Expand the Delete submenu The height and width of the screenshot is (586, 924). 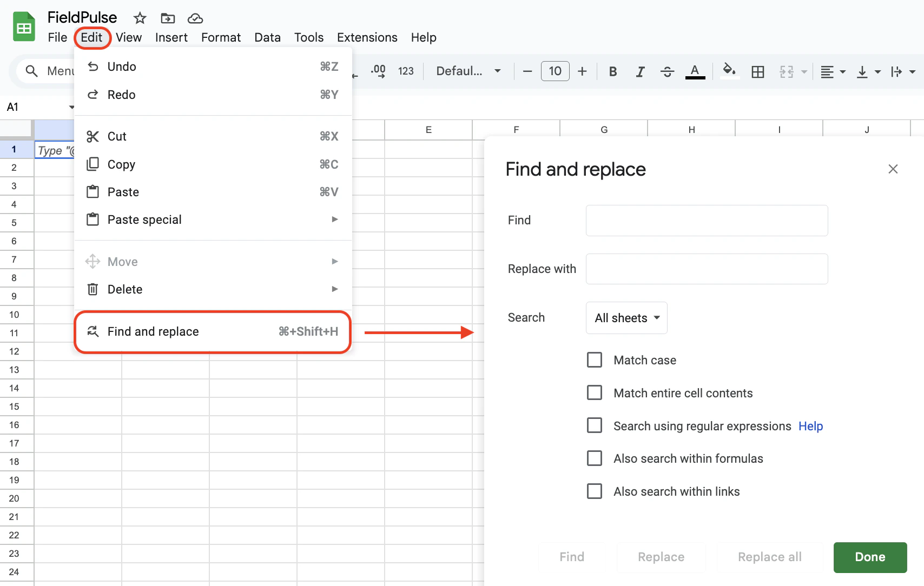point(213,289)
